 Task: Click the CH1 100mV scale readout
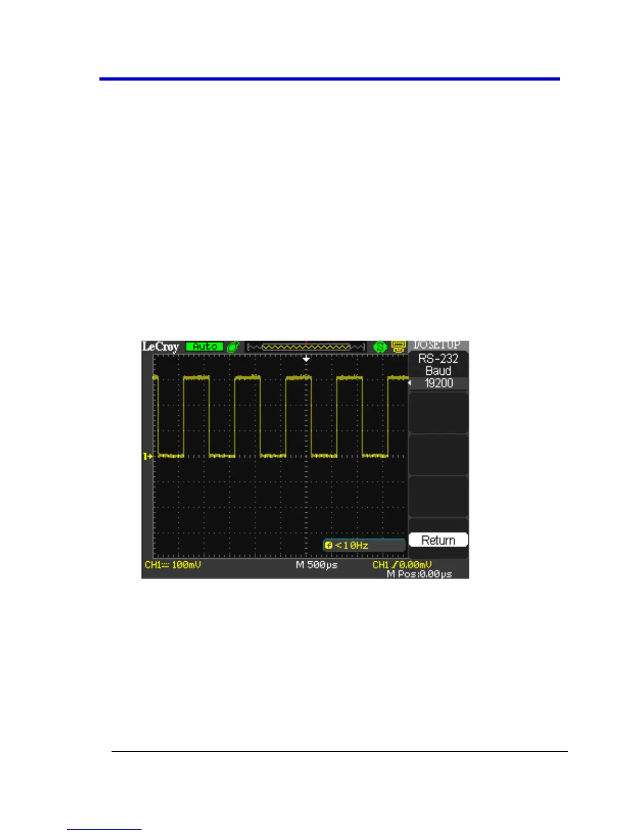(x=173, y=565)
